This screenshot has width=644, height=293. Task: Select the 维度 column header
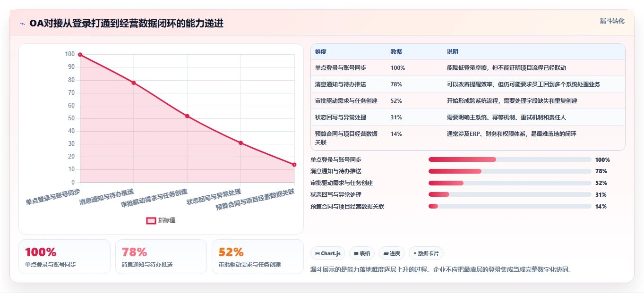coord(321,52)
